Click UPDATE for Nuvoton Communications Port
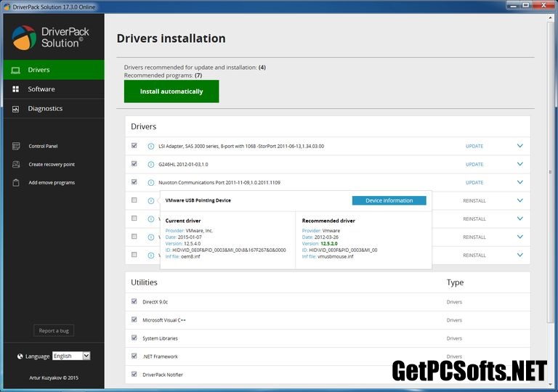Viewport: 558px width, 392px height. (474, 182)
